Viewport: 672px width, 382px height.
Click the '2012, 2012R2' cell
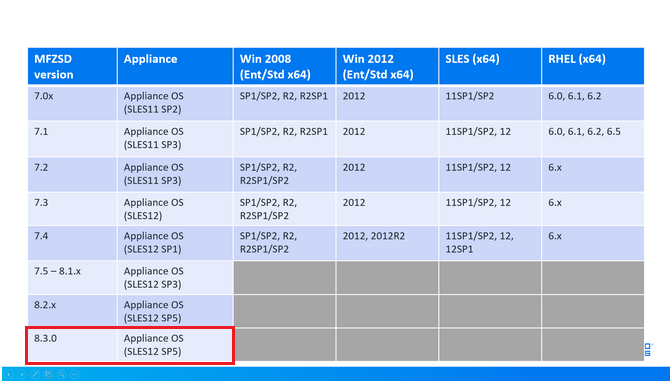tap(387, 243)
